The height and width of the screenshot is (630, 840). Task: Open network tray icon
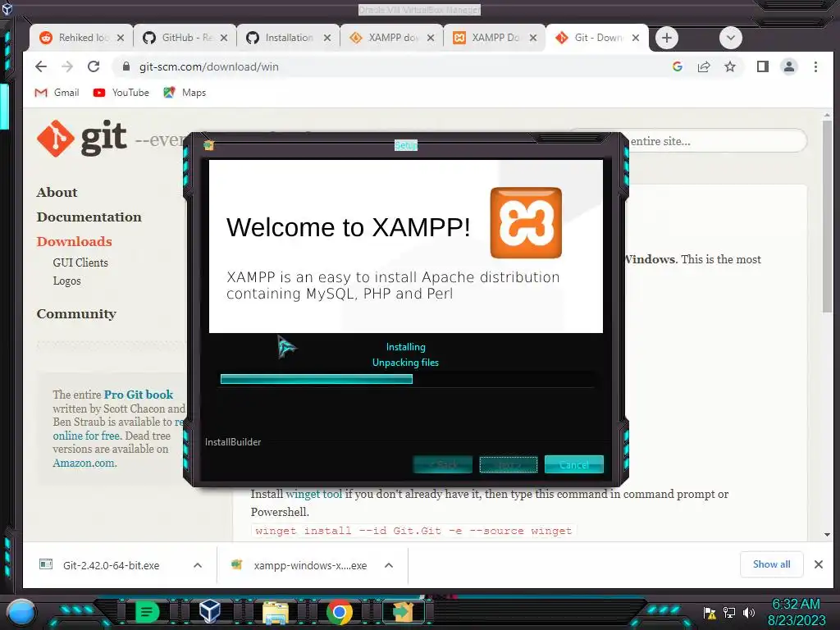coord(729,613)
